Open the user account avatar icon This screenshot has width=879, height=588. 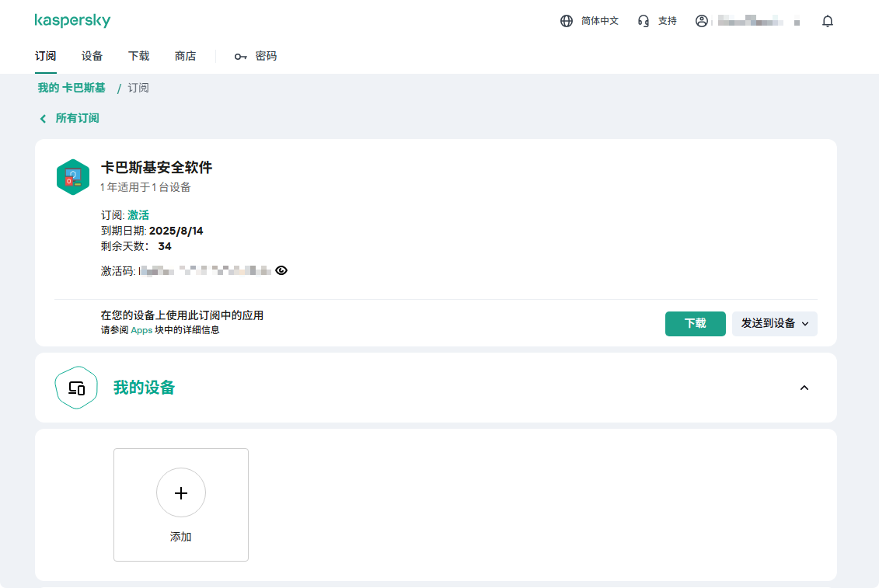pyautogui.click(x=701, y=21)
